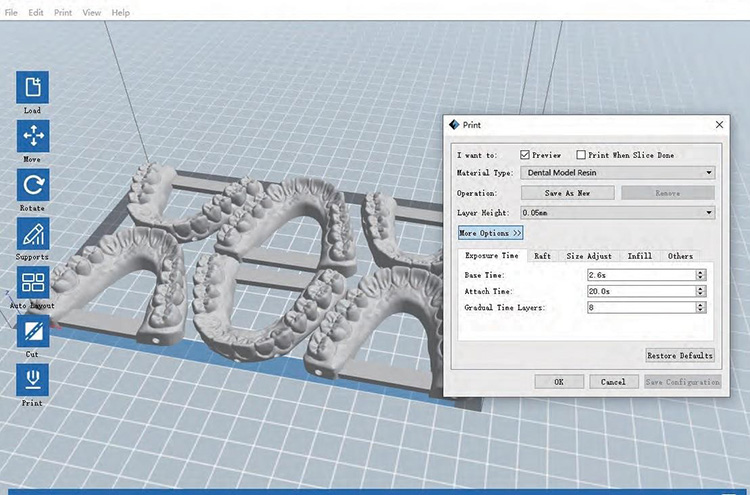
Task: Select the Move tool
Action: 32,136
